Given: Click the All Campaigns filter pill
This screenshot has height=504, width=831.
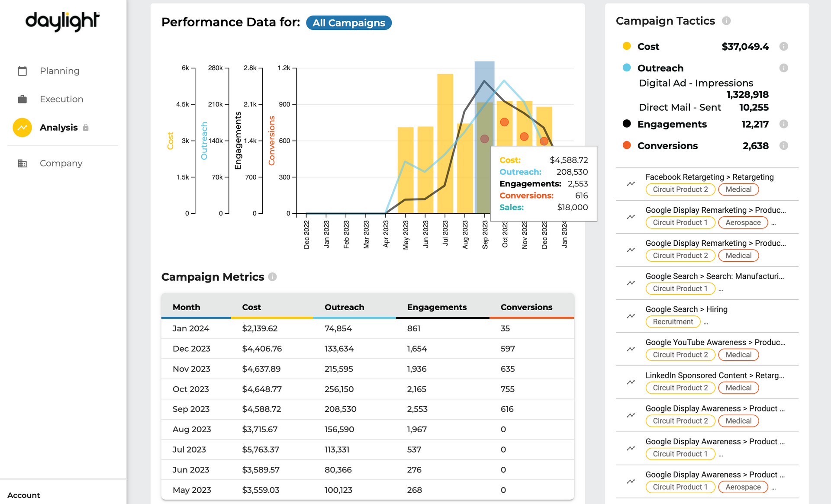Looking at the screenshot, I should [349, 23].
